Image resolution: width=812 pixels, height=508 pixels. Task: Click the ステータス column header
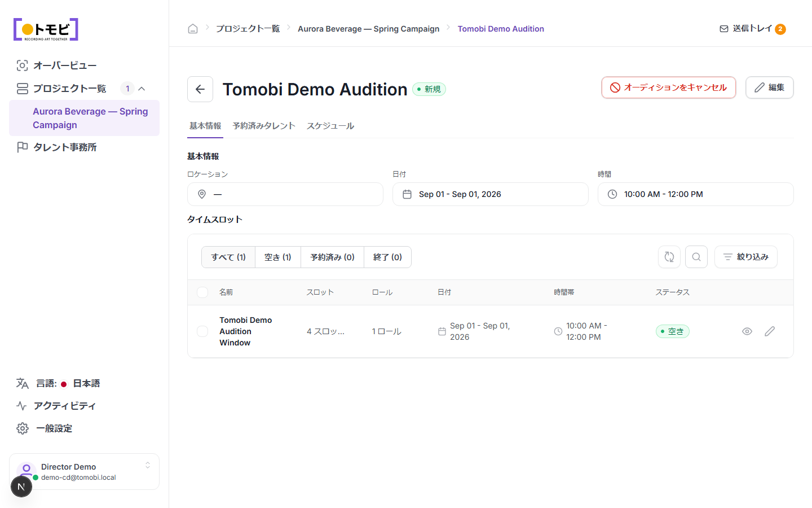[x=673, y=292]
